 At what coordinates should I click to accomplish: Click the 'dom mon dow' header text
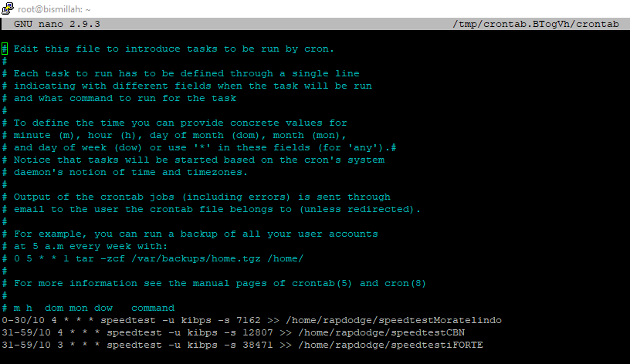click(x=79, y=308)
